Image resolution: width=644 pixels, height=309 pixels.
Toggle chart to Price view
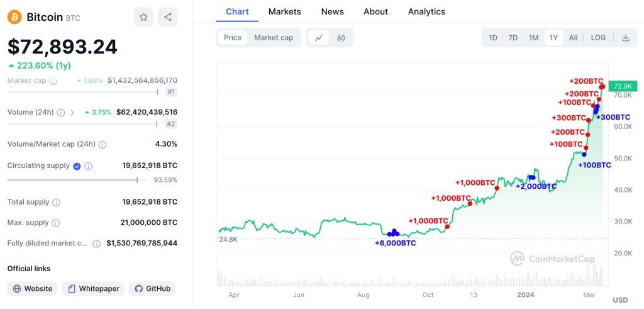(x=232, y=38)
